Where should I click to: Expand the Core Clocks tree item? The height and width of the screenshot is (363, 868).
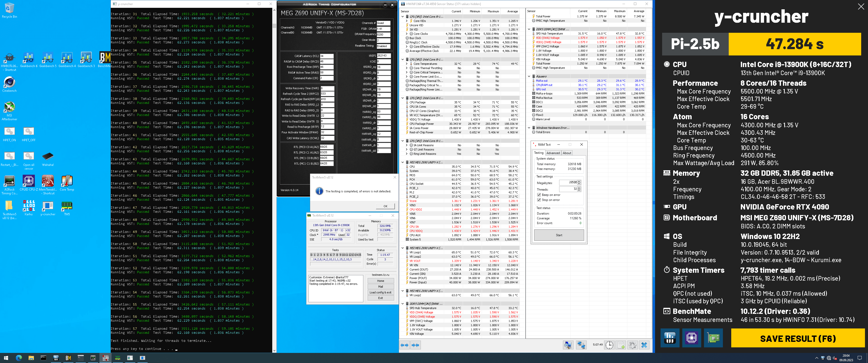point(407,34)
